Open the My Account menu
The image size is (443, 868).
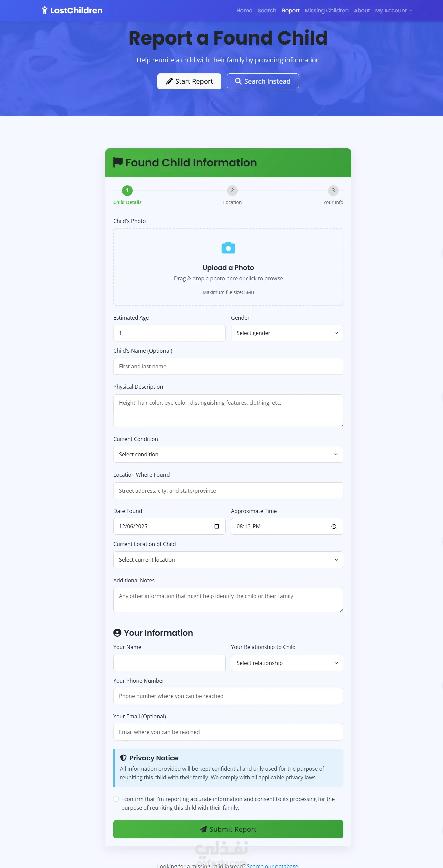pyautogui.click(x=394, y=10)
